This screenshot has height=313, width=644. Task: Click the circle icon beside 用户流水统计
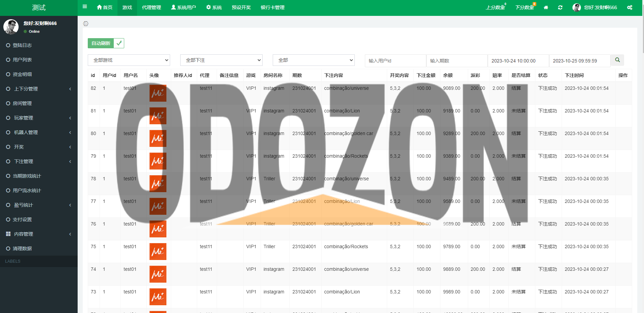(x=8, y=190)
